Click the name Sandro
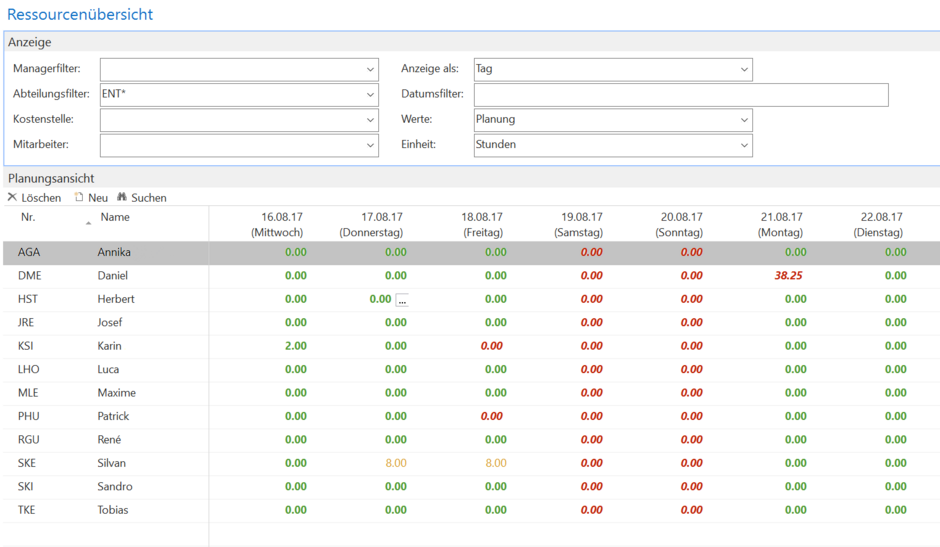The height and width of the screenshot is (547, 940). [115, 486]
